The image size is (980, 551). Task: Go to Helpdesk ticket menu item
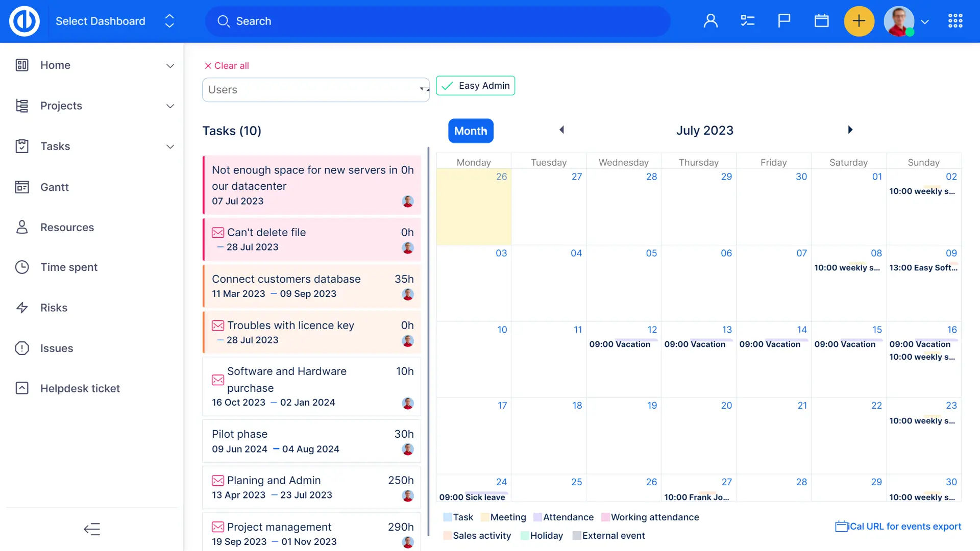80,389
